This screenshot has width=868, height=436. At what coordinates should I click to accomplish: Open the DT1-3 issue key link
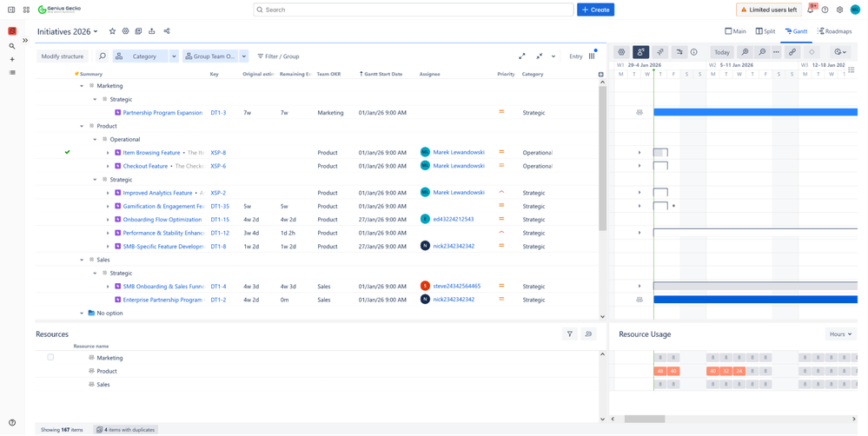click(218, 113)
